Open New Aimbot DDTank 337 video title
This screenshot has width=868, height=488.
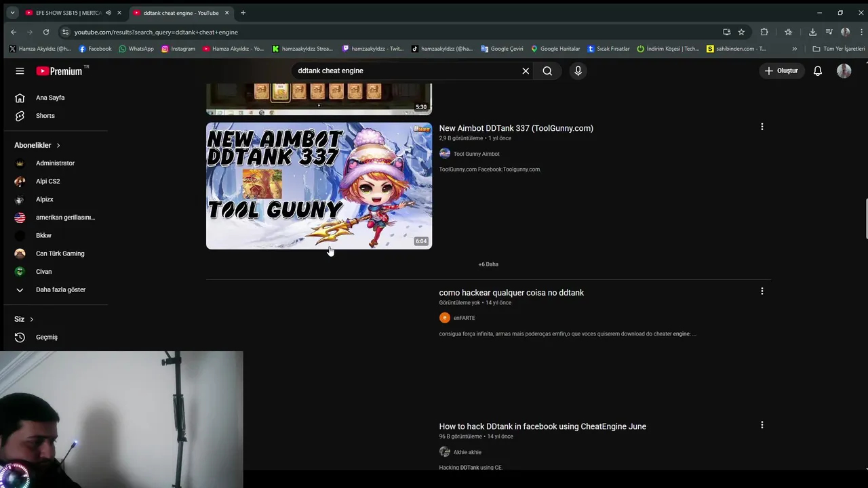[516, 128]
